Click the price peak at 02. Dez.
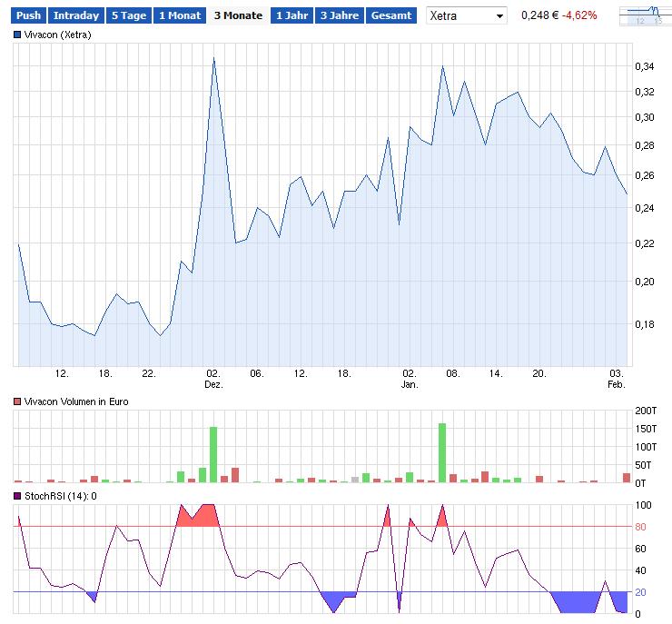This screenshot has height=624, width=672. click(x=213, y=59)
